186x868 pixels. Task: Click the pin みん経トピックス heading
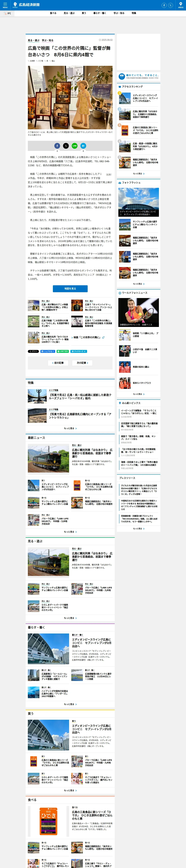point(130,403)
